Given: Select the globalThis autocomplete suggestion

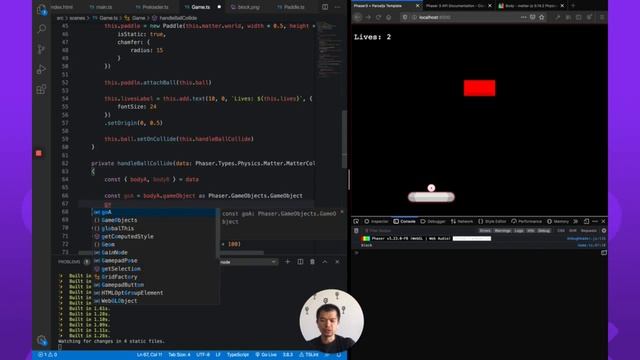Looking at the screenshot, I should [x=155, y=229].
